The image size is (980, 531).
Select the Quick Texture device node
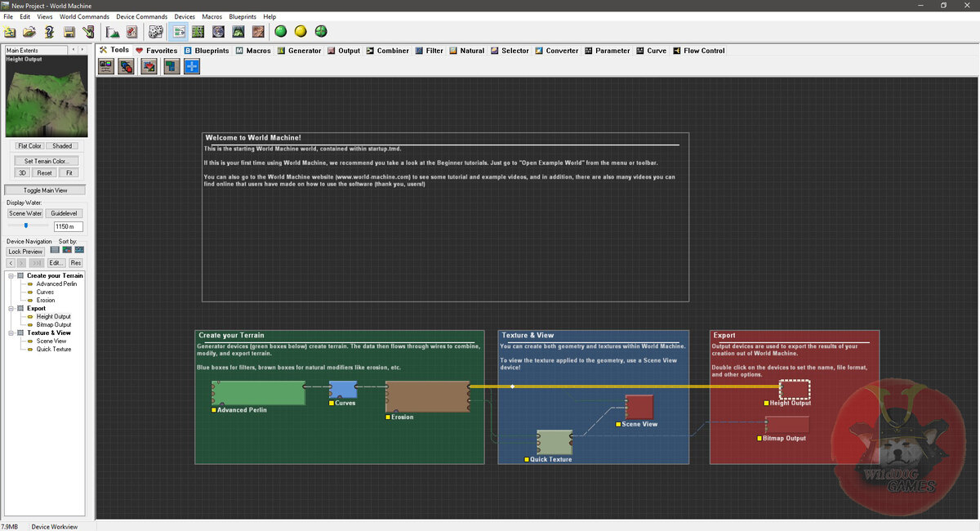[x=554, y=442]
